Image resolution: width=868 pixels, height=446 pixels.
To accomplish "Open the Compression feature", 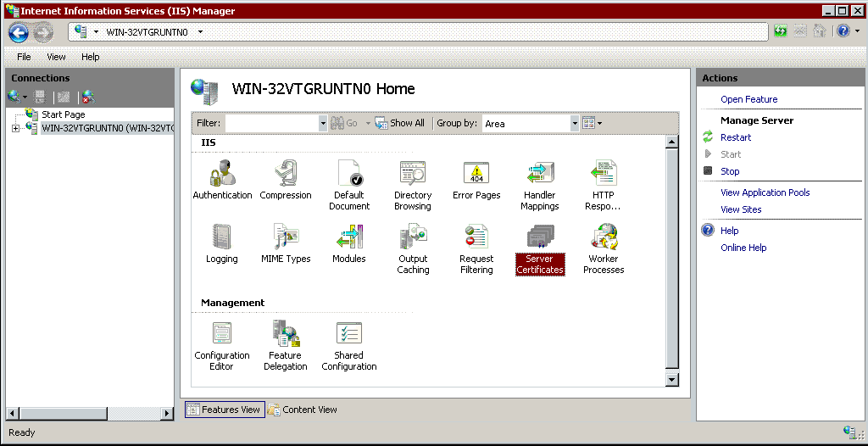I will click(286, 180).
